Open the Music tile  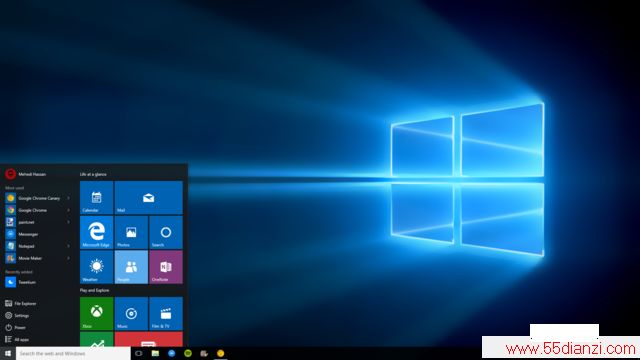click(131, 313)
